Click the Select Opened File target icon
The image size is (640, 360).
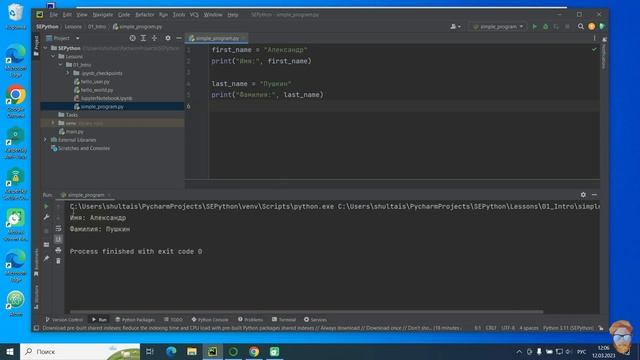click(x=132, y=38)
